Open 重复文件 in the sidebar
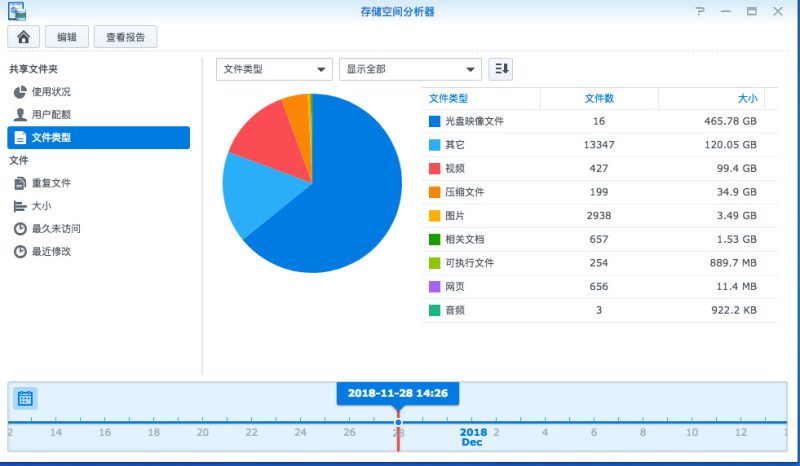 (98, 183)
